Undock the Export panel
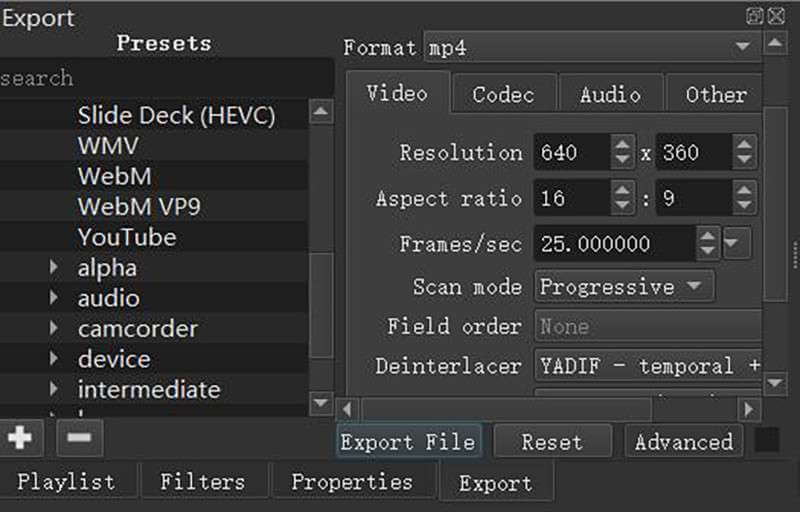The height and width of the screenshot is (512, 800). [x=755, y=15]
